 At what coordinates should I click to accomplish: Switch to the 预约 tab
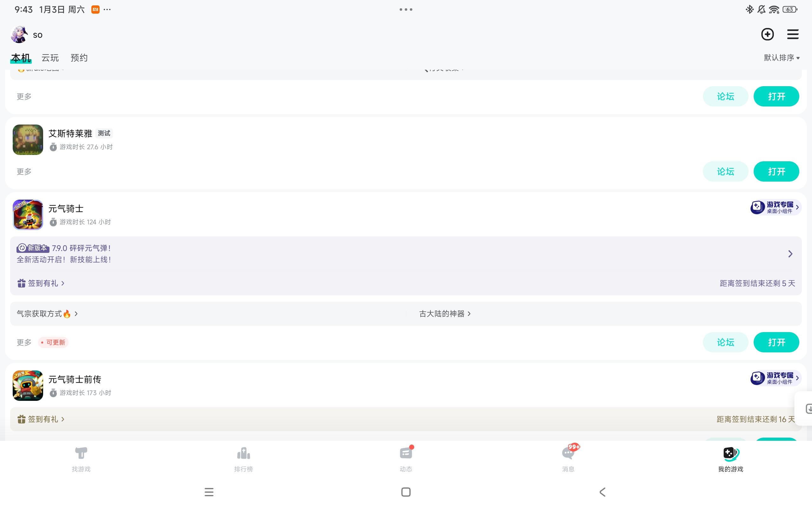tap(79, 58)
